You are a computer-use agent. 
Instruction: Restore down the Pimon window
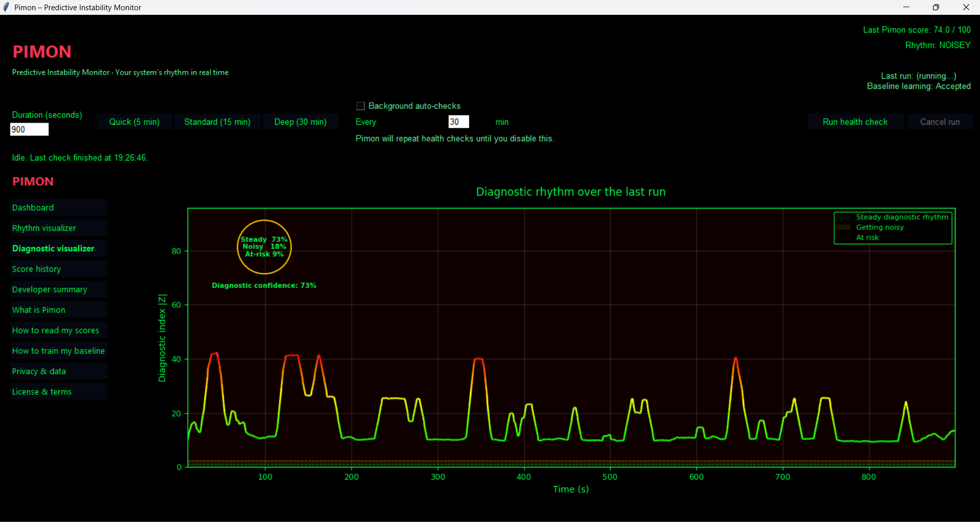tap(936, 7)
